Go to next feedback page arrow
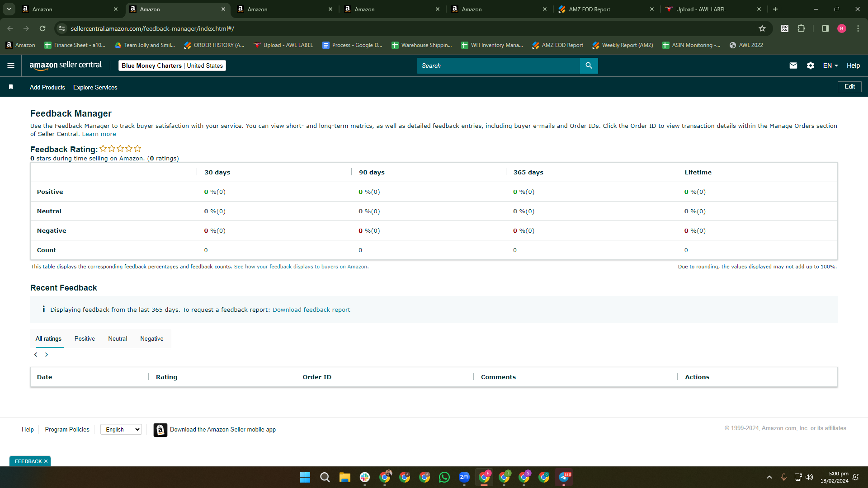868x488 pixels. (x=47, y=355)
